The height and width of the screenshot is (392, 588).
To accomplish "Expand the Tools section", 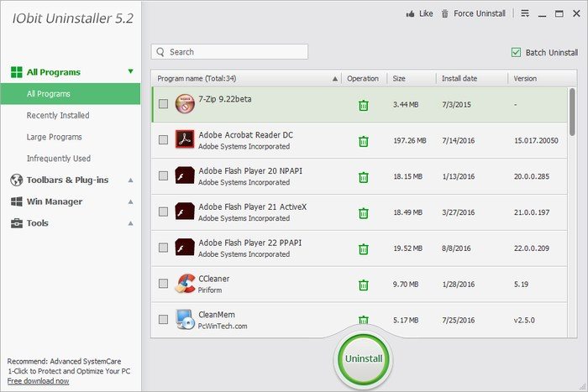I will [x=38, y=223].
